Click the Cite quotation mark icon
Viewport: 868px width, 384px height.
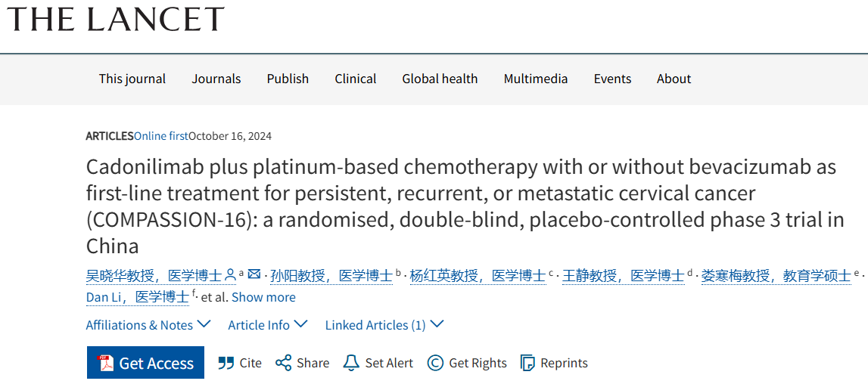(x=226, y=363)
